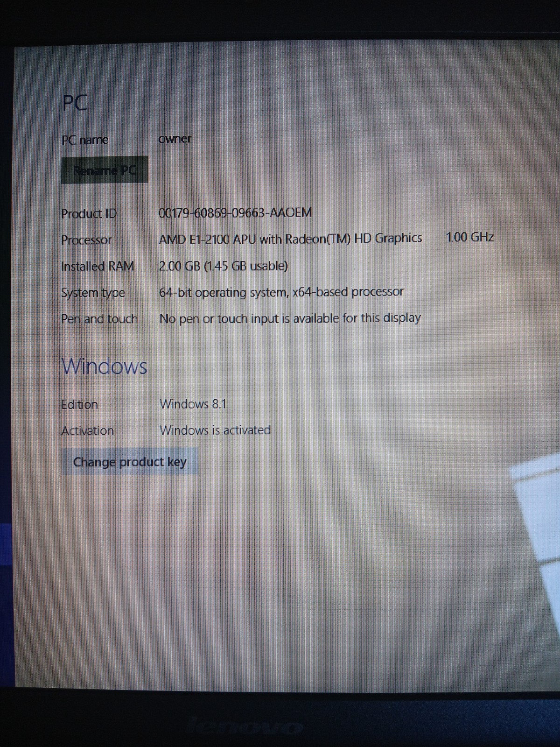Click the Windows 8.1 edition value
Screen dimensions: 560x747
(x=193, y=403)
